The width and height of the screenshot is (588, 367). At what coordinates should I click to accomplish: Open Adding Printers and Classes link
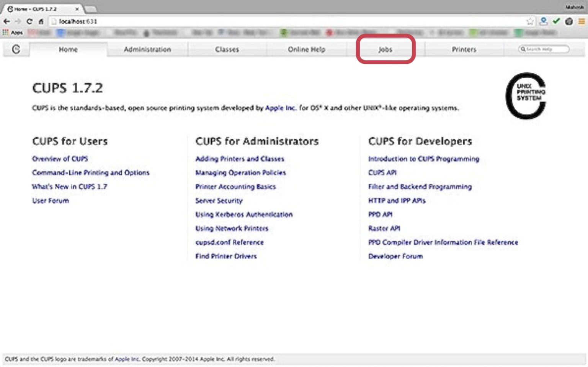click(240, 159)
